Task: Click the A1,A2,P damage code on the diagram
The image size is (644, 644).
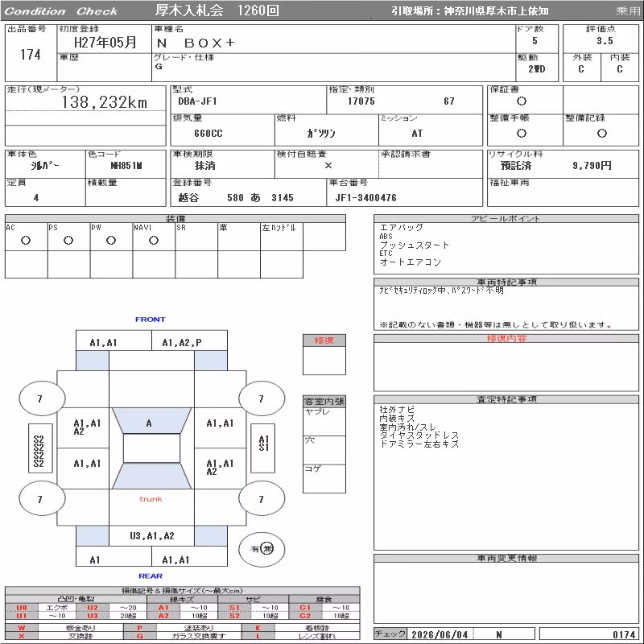Action: coord(182,343)
